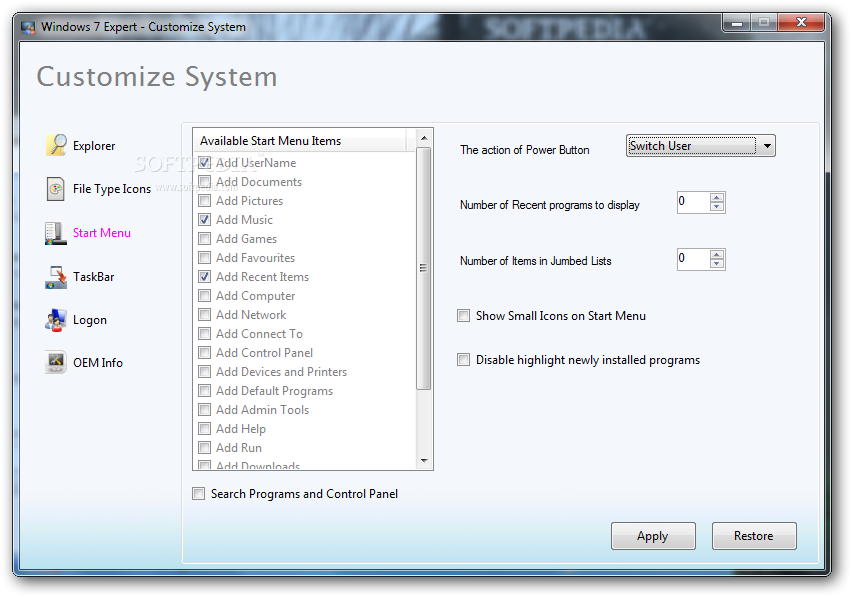This screenshot has height=597, width=852.
Task: Open the Power Button action dropdown
Action: (700, 146)
